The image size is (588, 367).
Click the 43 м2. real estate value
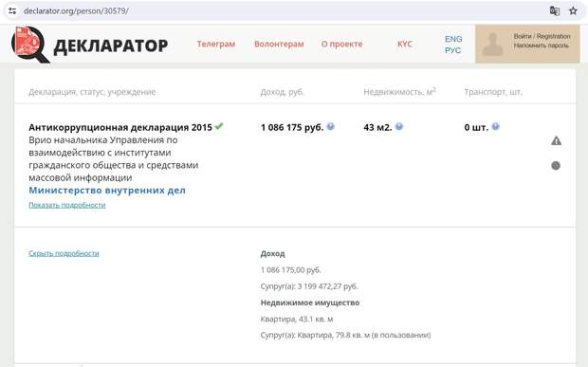tap(377, 127)
